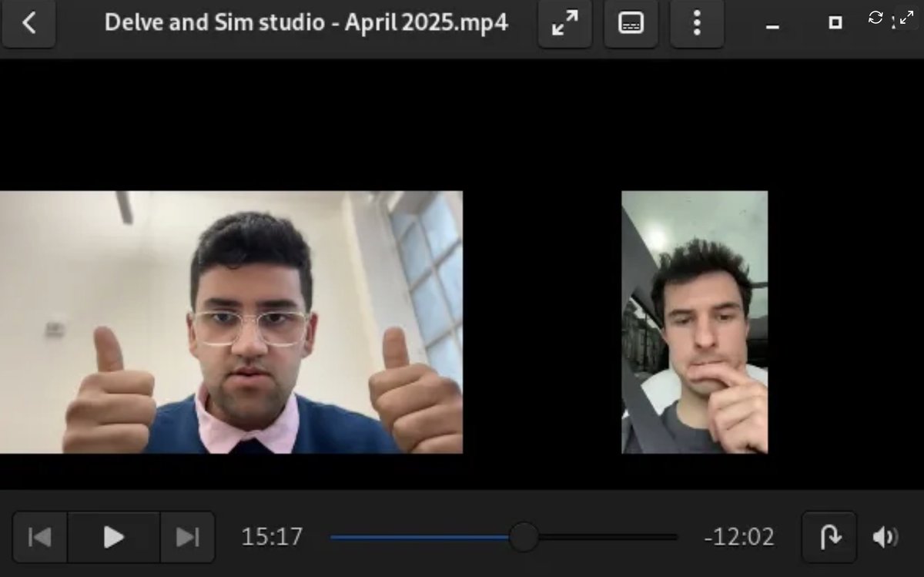Click the video title Delve and Sim studio
Viewport: 924px width, 577px height.
coord(306,22)
